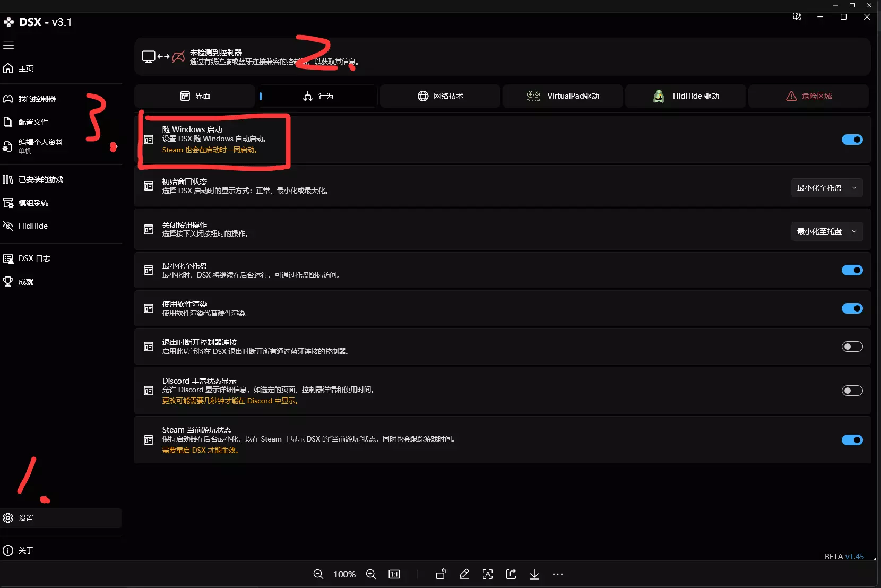Click the 使用软件渲染 row icon
The image size is (881, 588).
(x=149, y=308)
